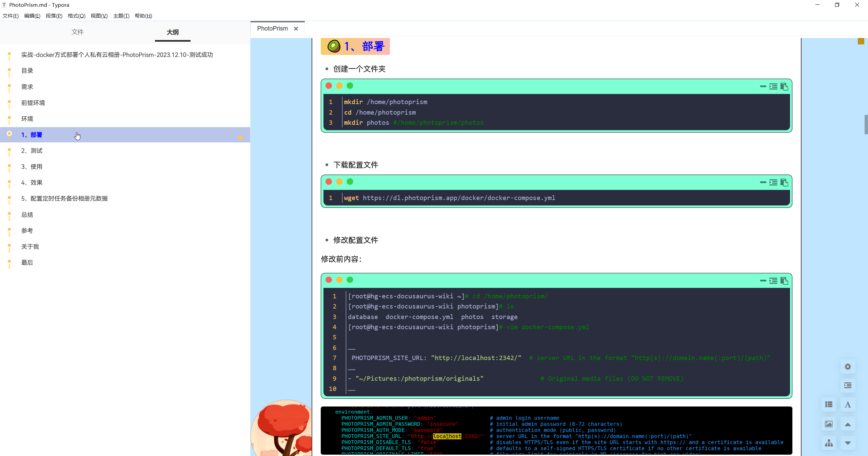Click the floating down-arrow scroll button

coord(848,443)
